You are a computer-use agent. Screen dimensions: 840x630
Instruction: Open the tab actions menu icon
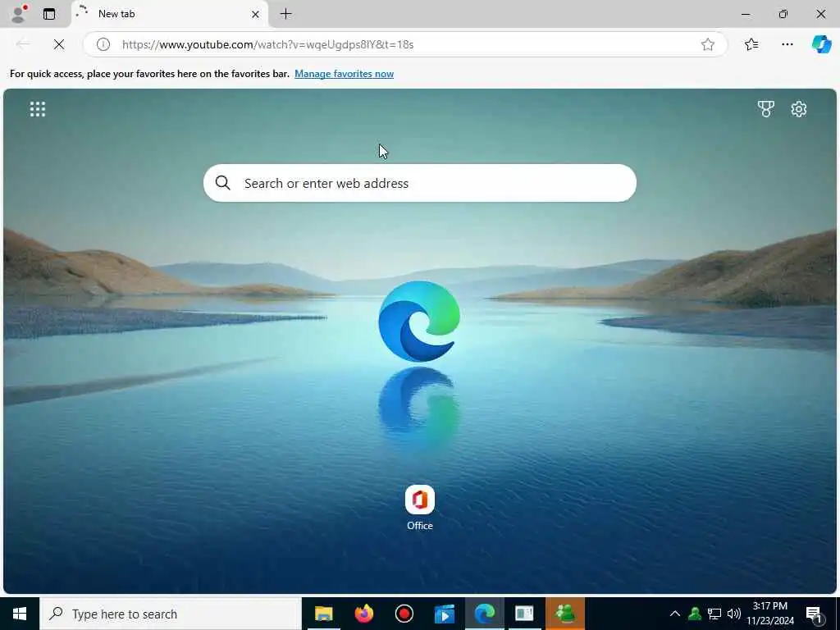click(49, 14)
